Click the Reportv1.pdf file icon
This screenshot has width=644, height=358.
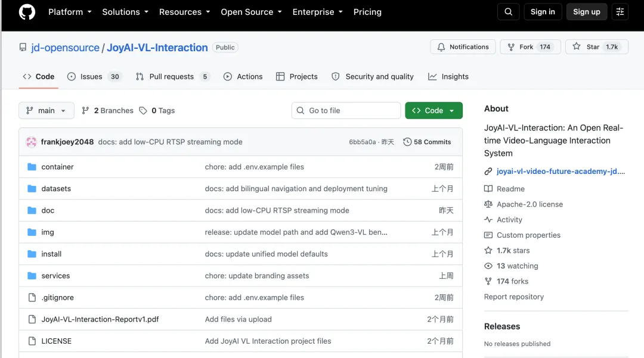tap(32, 319)
